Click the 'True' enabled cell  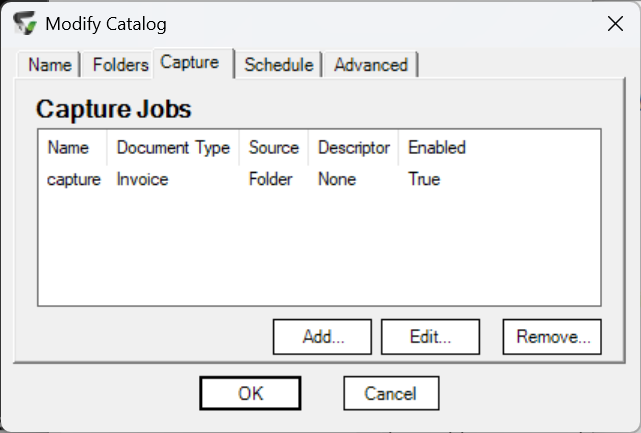(x=424, y=179)
